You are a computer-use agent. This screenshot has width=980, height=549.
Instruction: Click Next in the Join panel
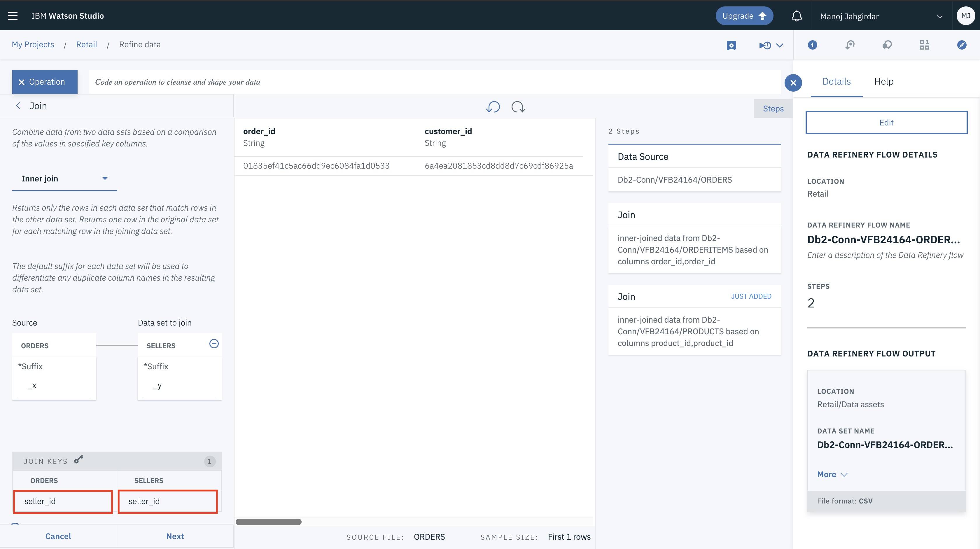tap(175, 536)
